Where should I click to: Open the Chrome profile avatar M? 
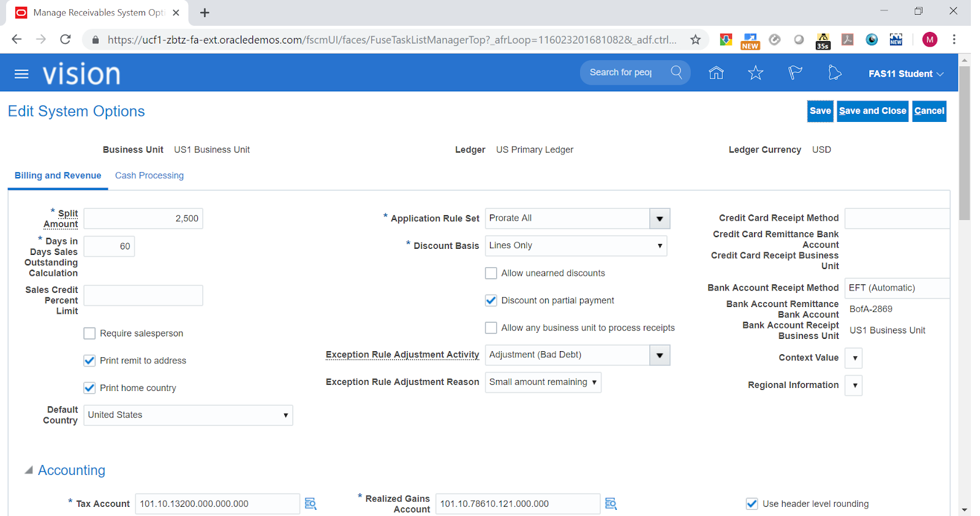(930, 40)
